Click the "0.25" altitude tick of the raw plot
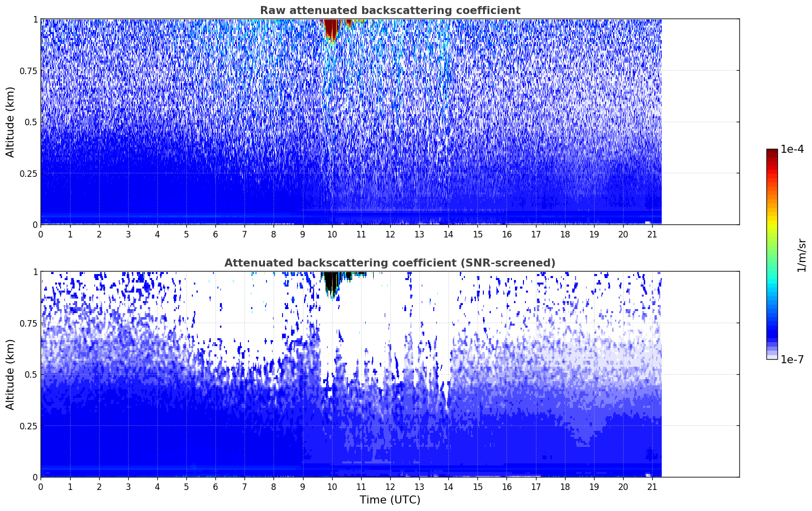The height and width of the screenshot is (511, 812). (x=29, y=173)
